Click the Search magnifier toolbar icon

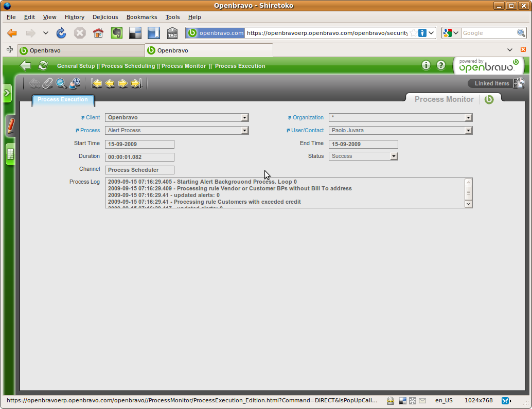click(x=61, y=83)
